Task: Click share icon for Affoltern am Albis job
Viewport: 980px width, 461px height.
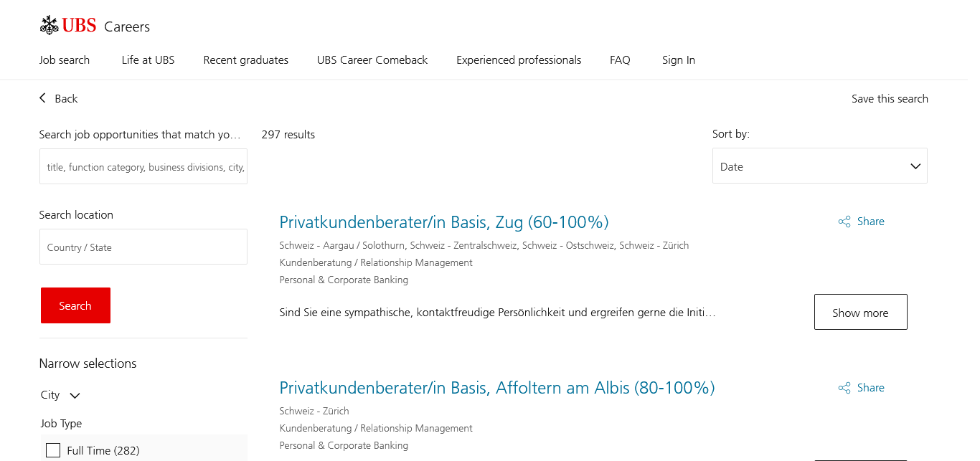Action: 844,388
